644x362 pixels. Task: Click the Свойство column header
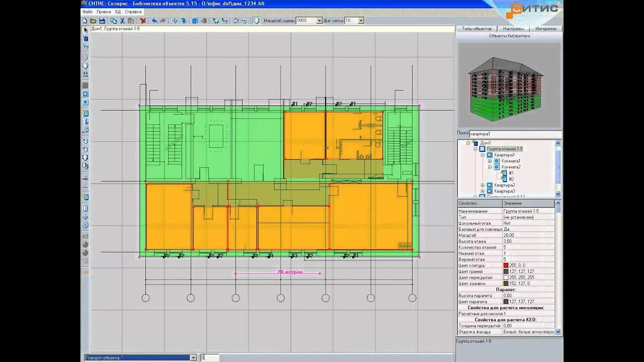(479, 203)
